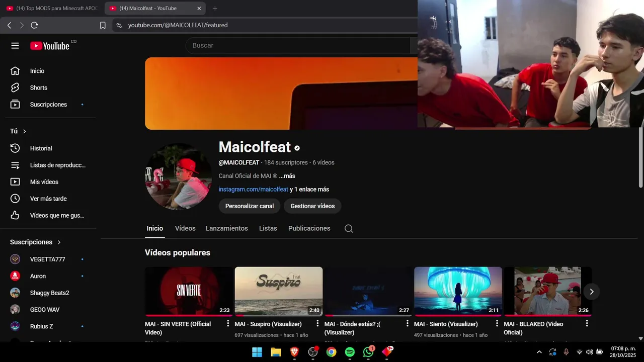Open Google Chrome from the taskbar

coord(331,352)
